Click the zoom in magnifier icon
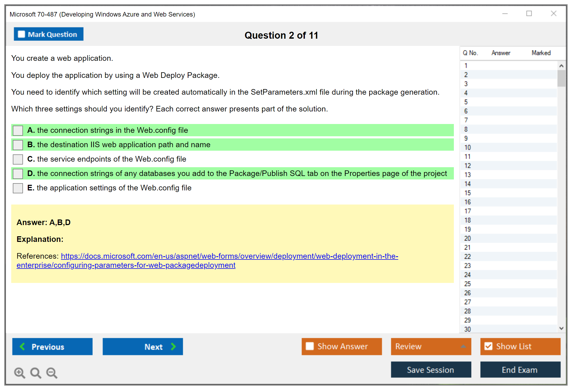Screen dimensions: 574x392 (x=19, y=373)
